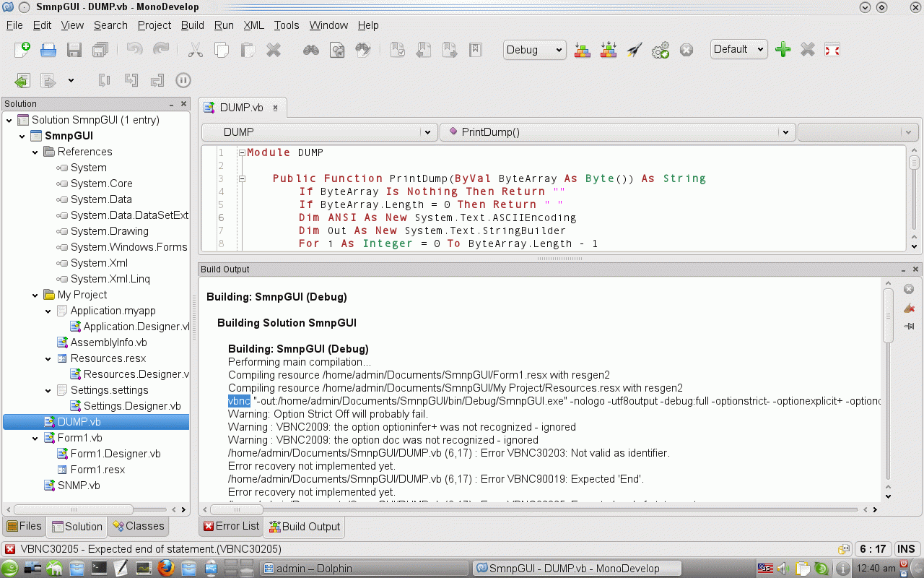Switch to the Build Output tab

(x=304, y=526)
